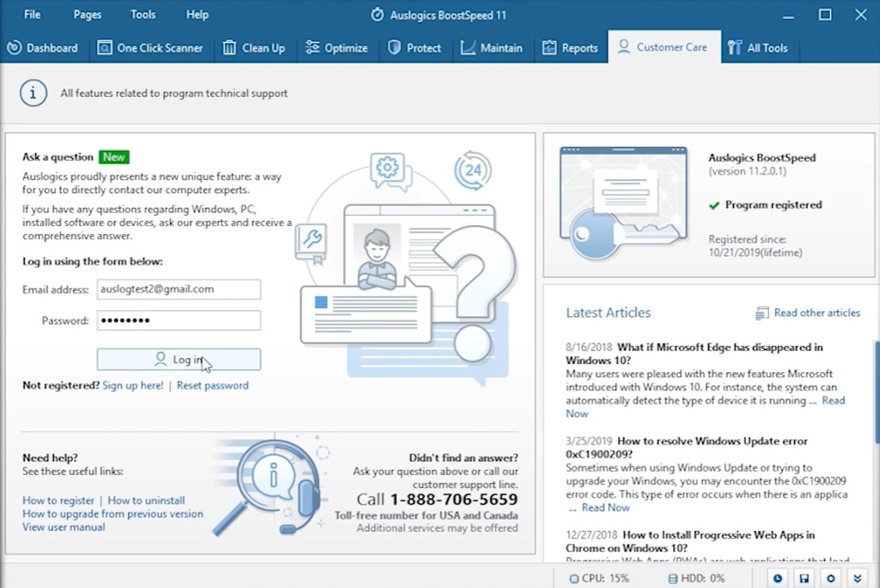
Task: Focus the Password field
Action: coord(179,320)
